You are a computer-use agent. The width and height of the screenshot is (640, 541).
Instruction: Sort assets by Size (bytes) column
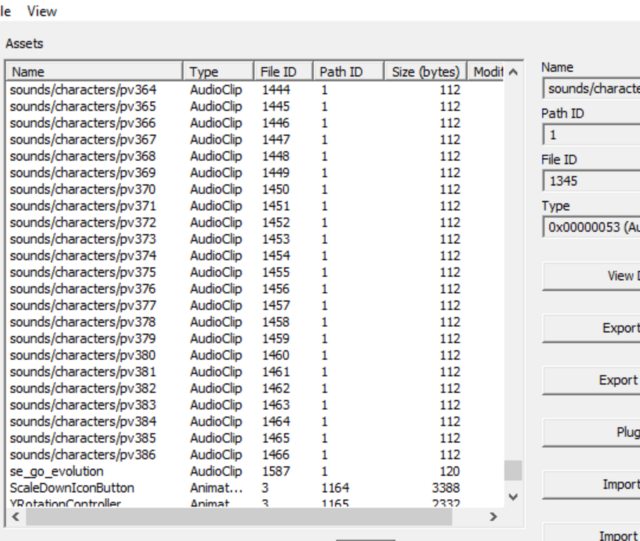pyautogui.click(x=424, y=72)
